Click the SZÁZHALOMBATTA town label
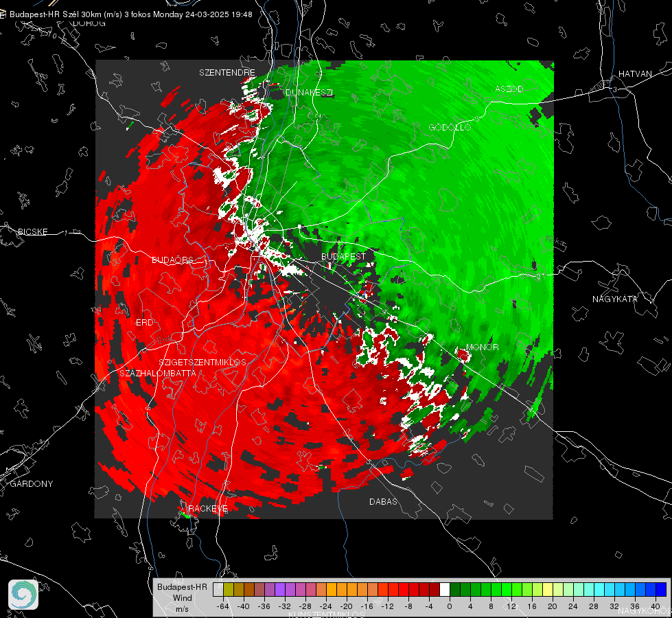 (158, 373)
